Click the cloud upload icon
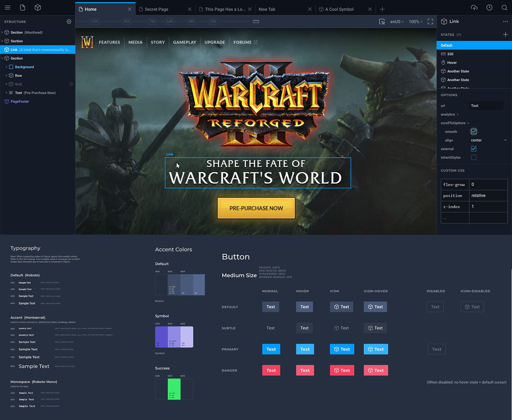The image size is (512, 420). tap(474, 7)
